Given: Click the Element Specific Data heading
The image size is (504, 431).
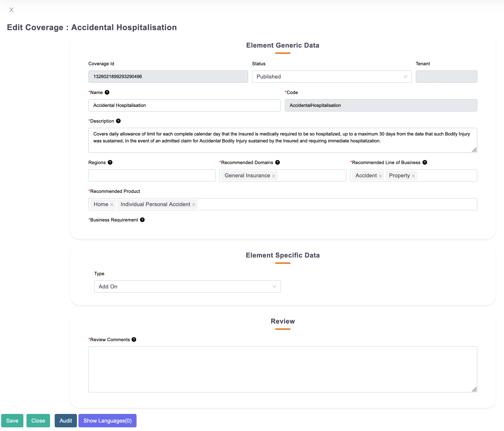Looking at the screenshot, I should point(283,255).
